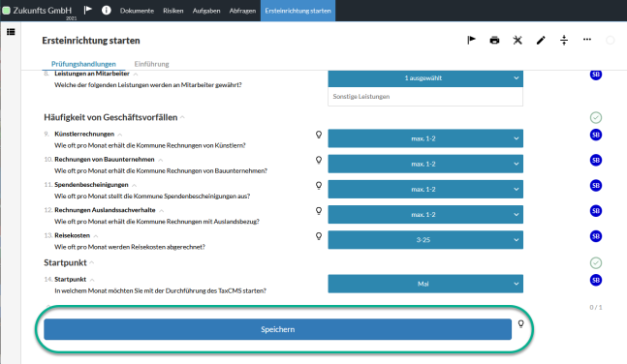This screenshot has width=627, height=364.
Task: Open the list sidebar icon
Action: [11, 32]
